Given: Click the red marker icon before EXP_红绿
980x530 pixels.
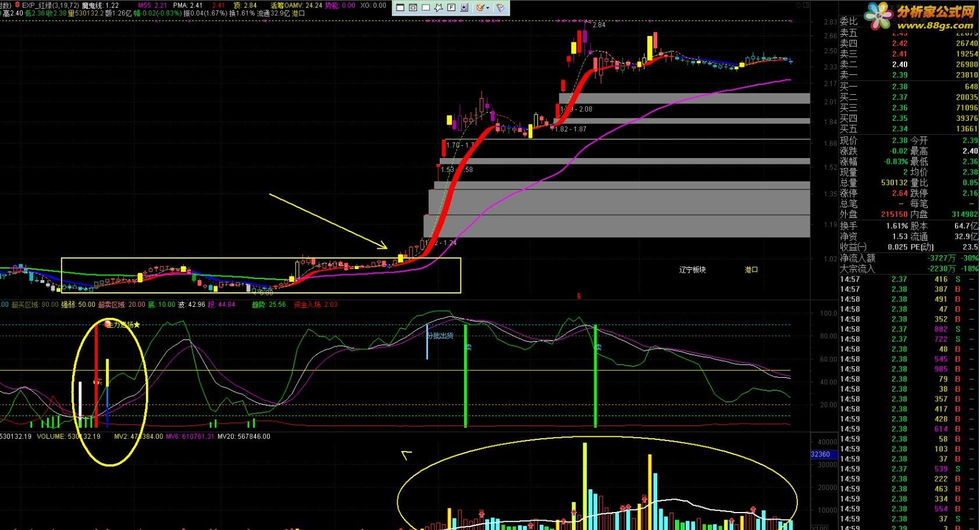Looking at the screenshot, I should pyautogui.click(x=17, y=5).
